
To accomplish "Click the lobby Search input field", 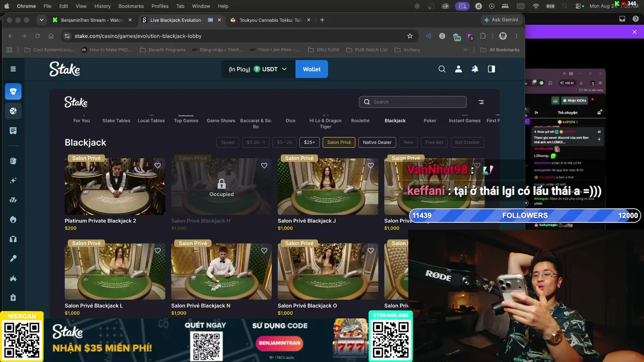I will pyautogui.click(x=413, y=102).
